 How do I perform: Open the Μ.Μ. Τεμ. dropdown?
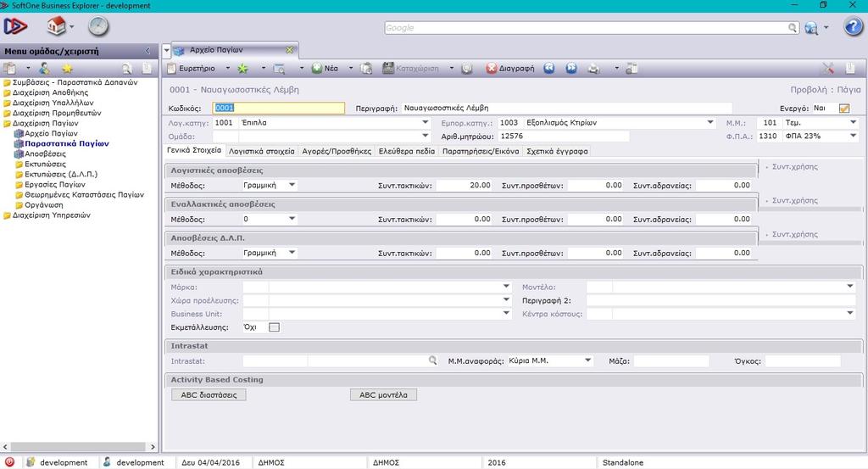(853, 122)
